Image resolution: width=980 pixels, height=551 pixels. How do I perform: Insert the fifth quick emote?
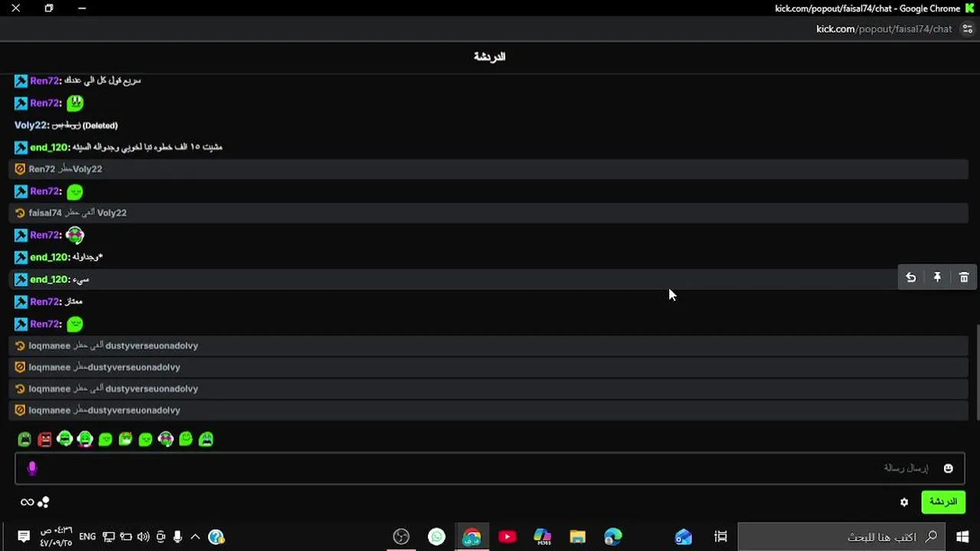tap(105, 439)
